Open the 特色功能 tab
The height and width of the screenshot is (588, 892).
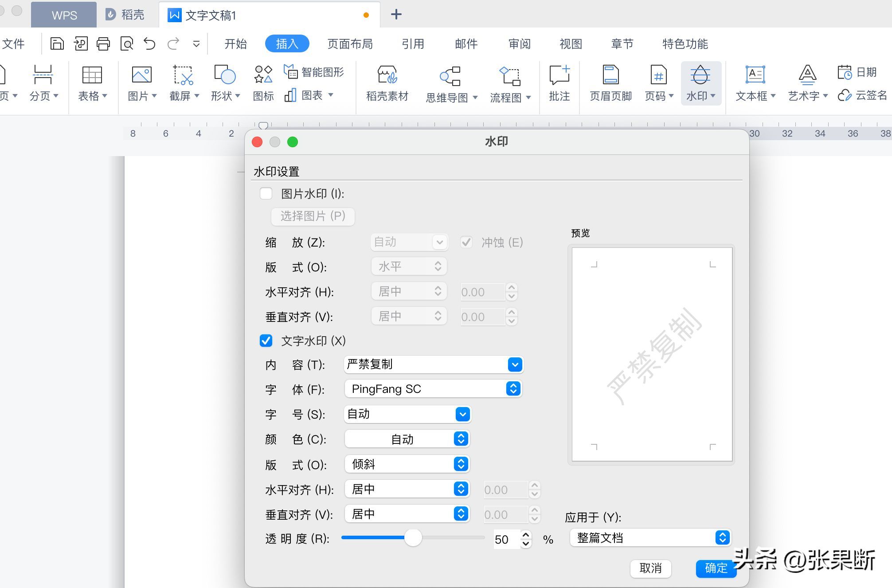tap(685, 43)
